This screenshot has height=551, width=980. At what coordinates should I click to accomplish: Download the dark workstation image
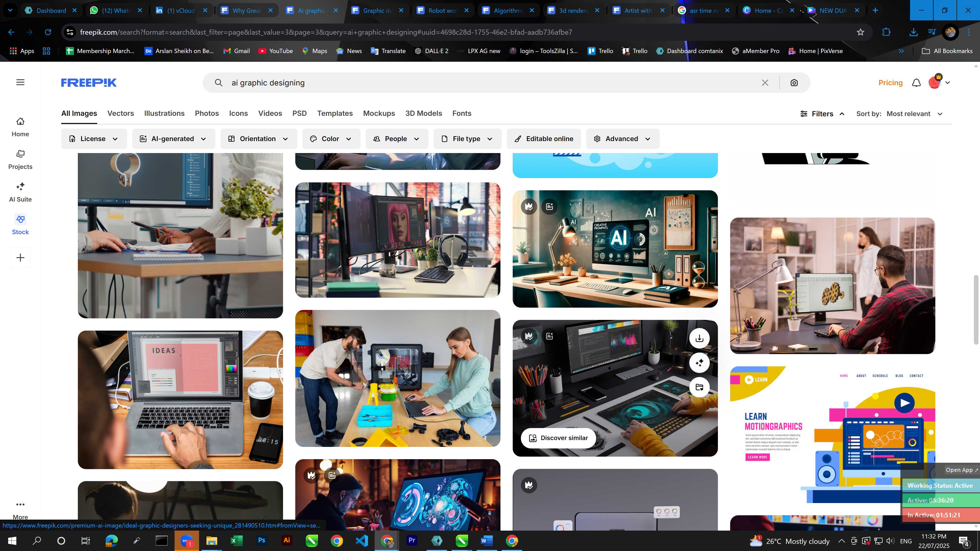699,339
